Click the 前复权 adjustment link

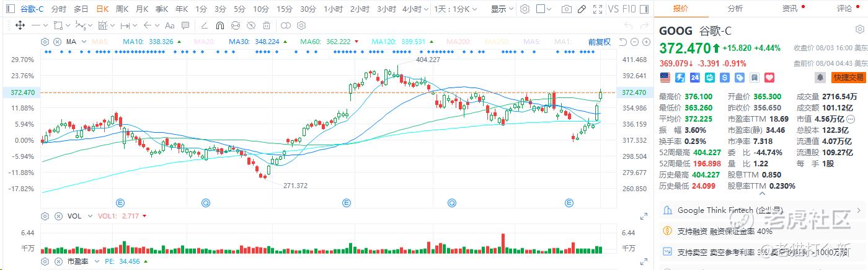[x=599, y=42]
